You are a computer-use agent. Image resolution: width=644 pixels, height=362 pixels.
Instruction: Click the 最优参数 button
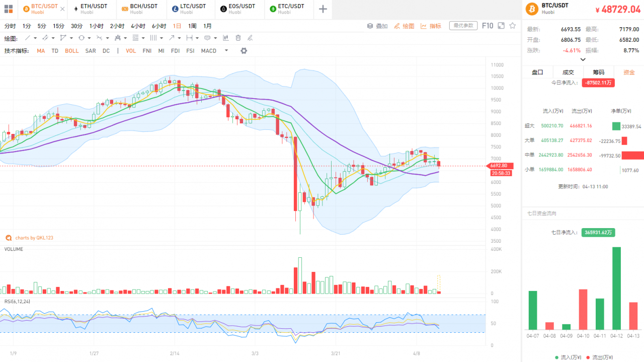(x=463, y=26)
